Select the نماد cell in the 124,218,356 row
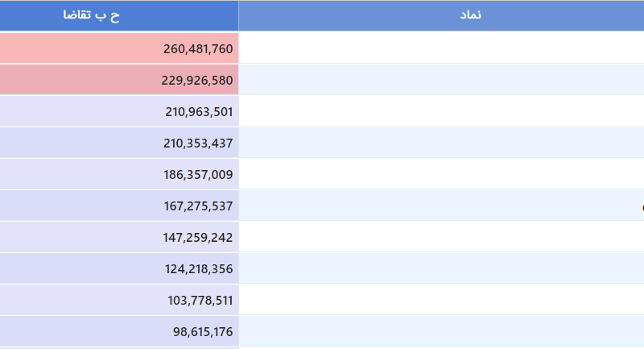This screenshot has height=349, width=644. [x=441, y=268]
